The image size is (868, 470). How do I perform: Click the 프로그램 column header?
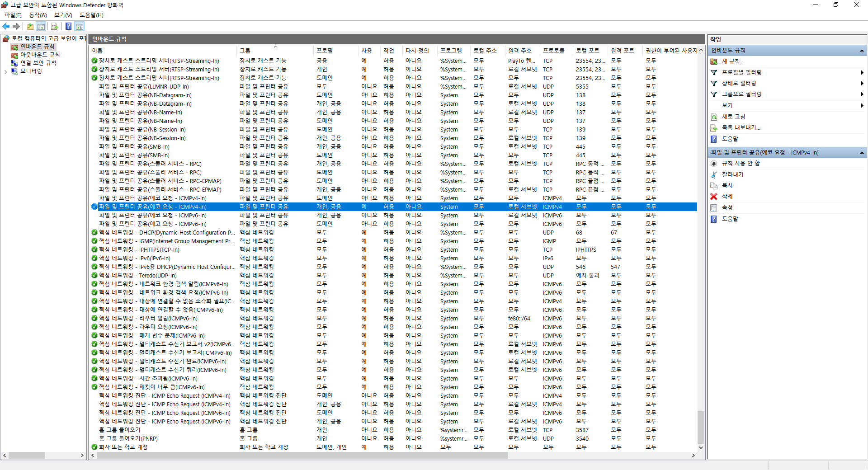pos(453,51)
